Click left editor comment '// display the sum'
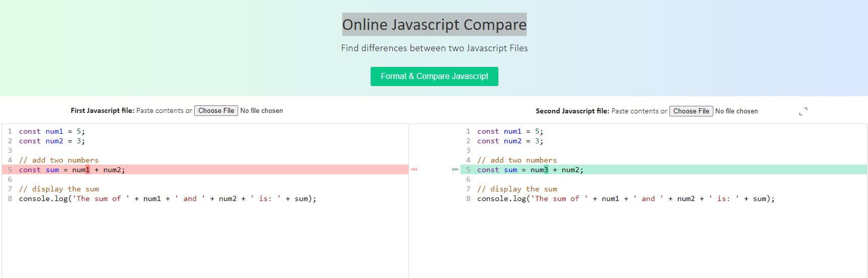Viewport: 868px width, 278px height. tap(59, 189)
